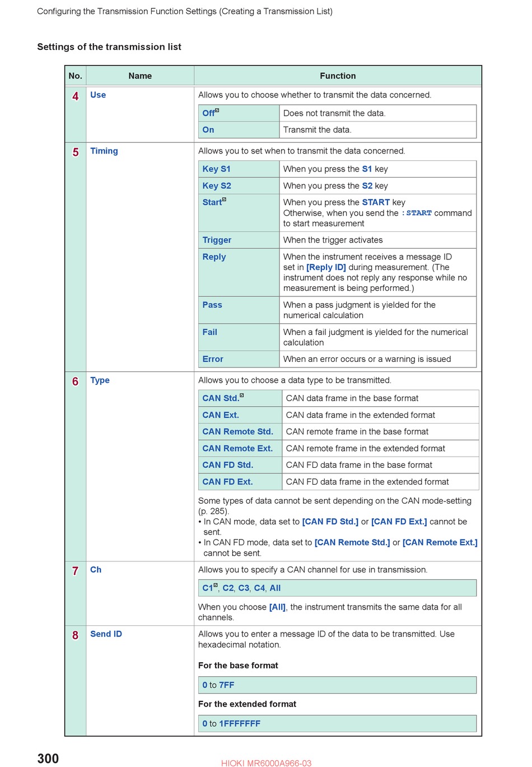Click 'When the trigger activates' description
Image resolution: width=532 pixels, height=767 pixels.
pos(333,240)
